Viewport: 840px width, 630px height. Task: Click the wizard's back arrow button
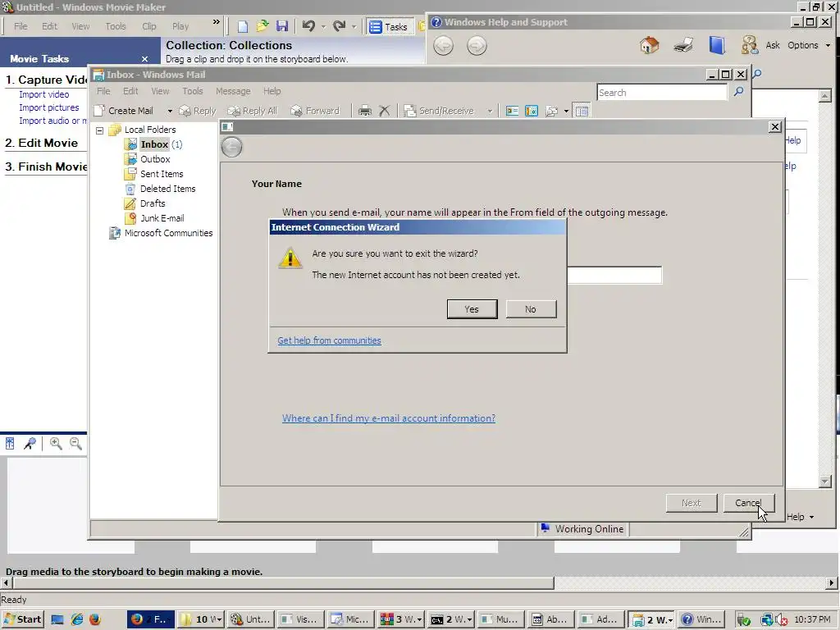pyautogui.click(x=232, y=147)
